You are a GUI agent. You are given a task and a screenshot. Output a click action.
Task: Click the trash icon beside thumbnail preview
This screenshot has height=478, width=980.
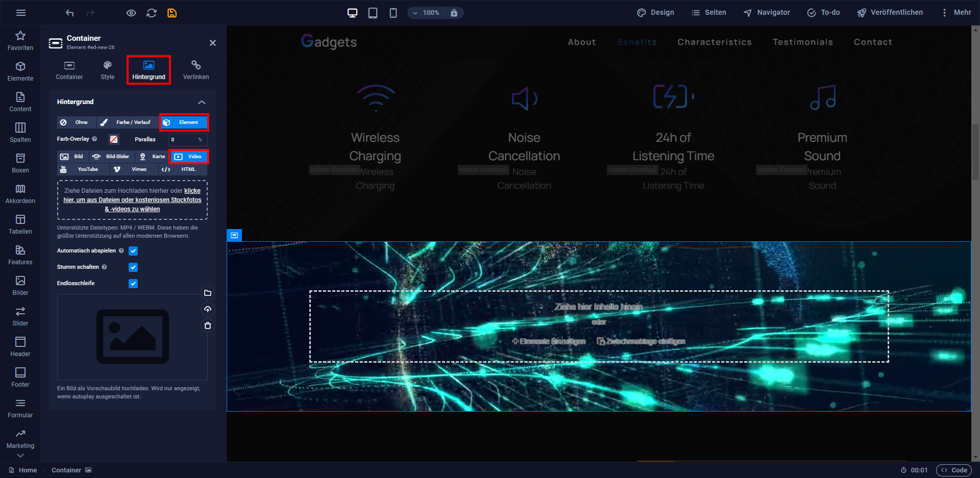[208, 325]
